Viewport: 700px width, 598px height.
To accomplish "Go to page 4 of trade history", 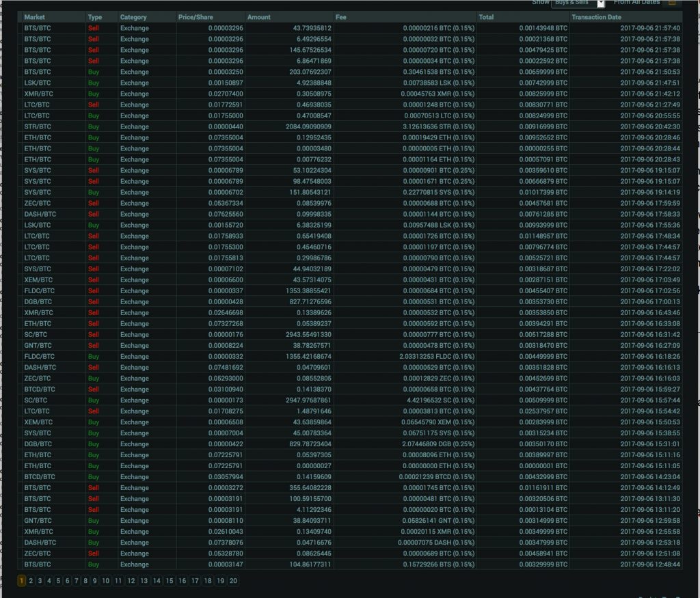I will (49, 581).
